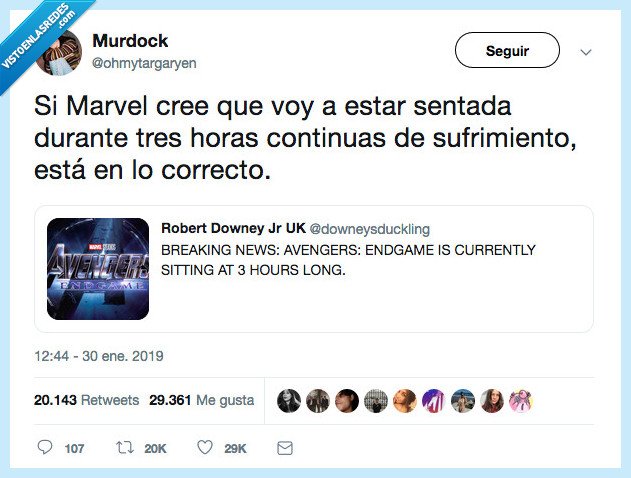Click the reply speech bubble icon
This screenshot has width=631, height=478.
click(x=45, y=447)
